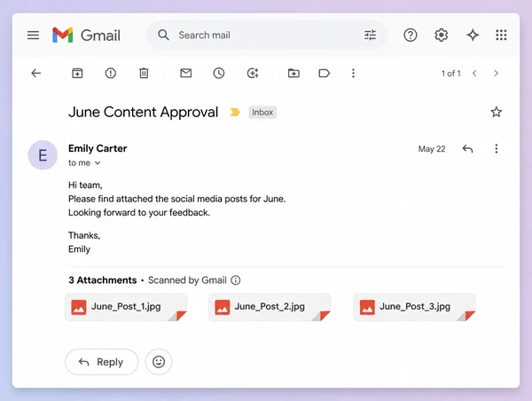The width and height of the screenshot is (532, 401).
Task: Mark email as unread
Action: [186, 73]
